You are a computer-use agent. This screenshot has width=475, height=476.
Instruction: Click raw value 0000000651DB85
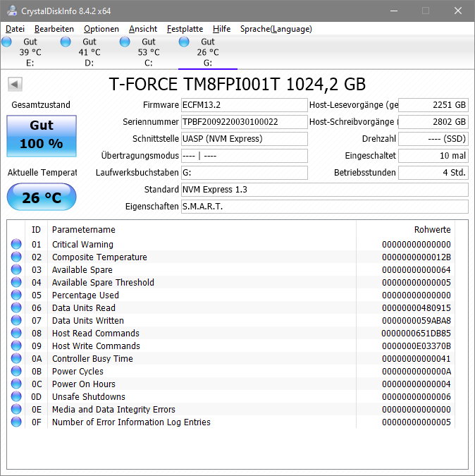417,334
